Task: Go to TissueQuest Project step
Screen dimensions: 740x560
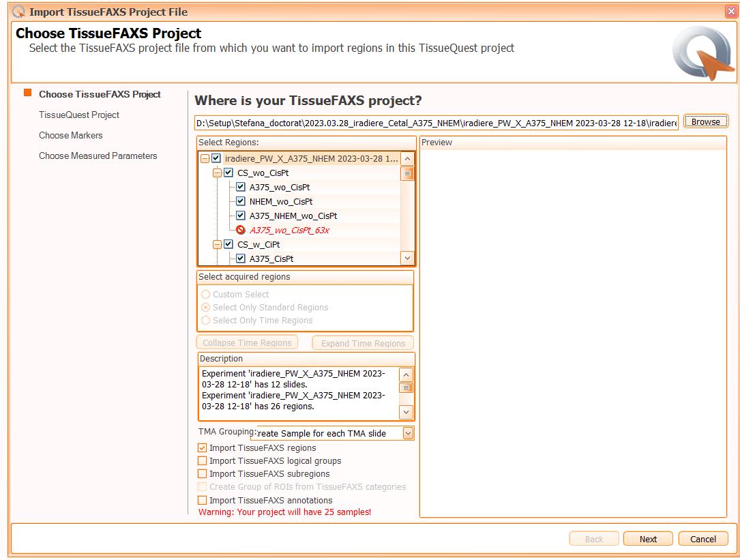Action: [79, 115]
